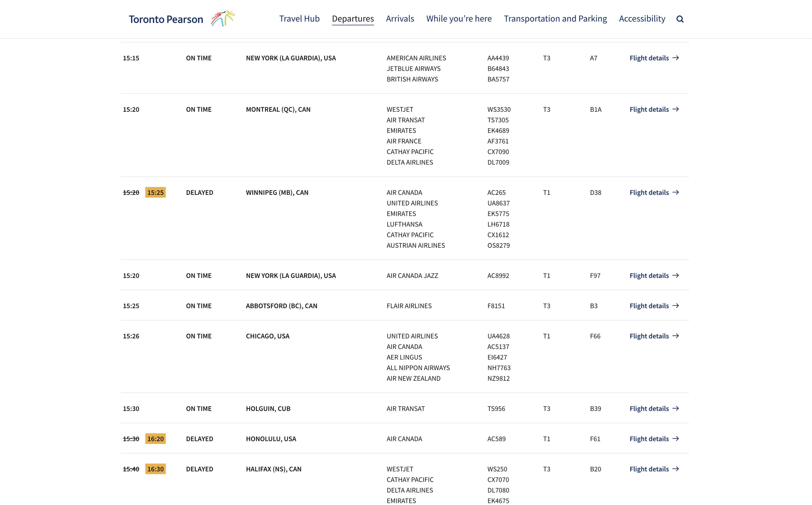Viewport: 812px width, 505px height.
Task: Select the Accessibility menu item
Action: 642,19
